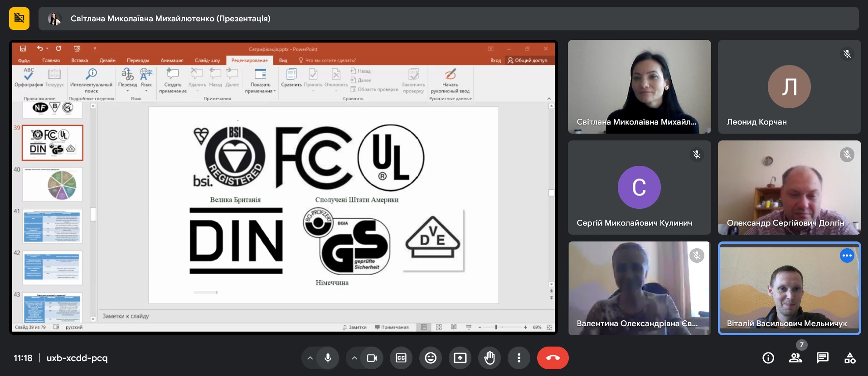
Task: Click Примечания button in status bar
Action: [x=392, y=327]
